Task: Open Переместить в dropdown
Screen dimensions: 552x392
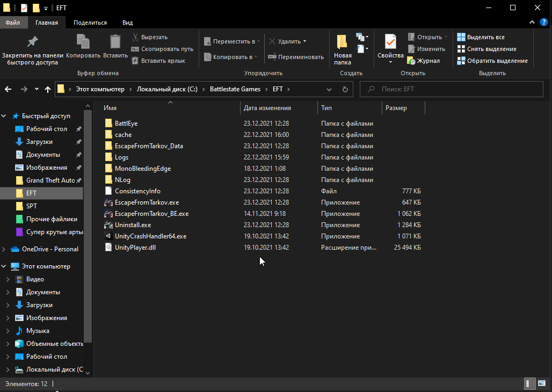Action: (232, 41)
